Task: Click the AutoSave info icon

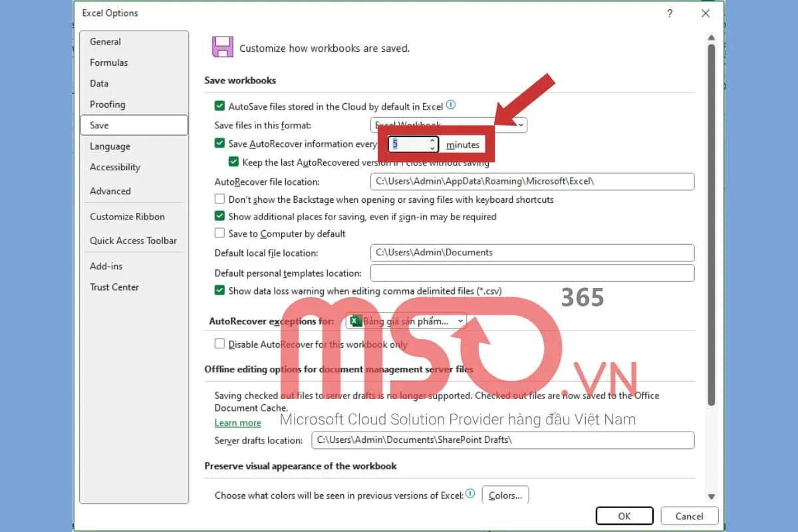Action: coord(451,105)
